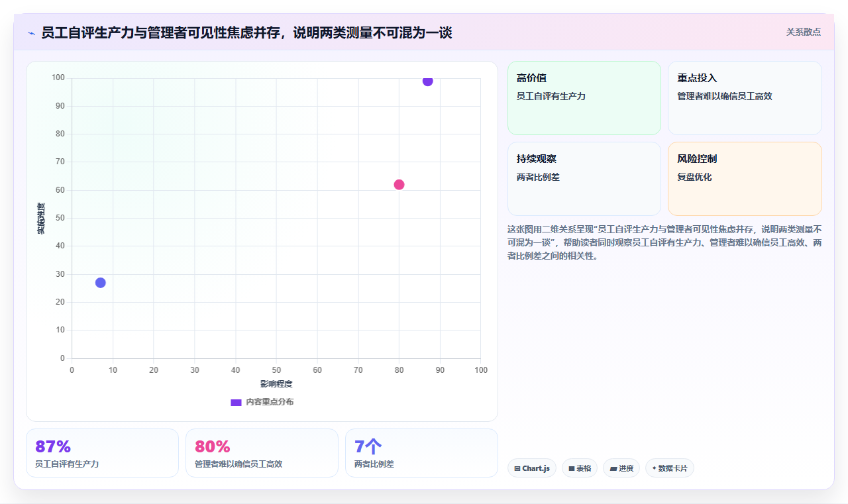Select the pink data point at 80
Screen dimensions: 848x504
pos(399,185)
